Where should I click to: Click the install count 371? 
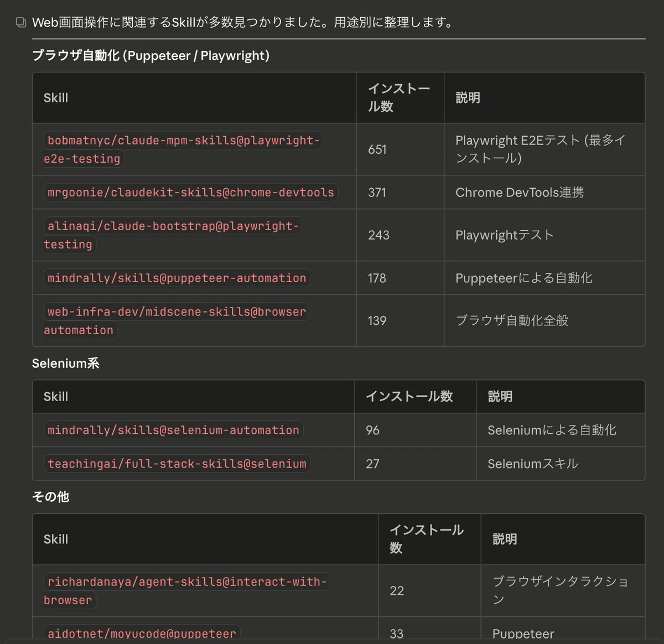point(377,193)
